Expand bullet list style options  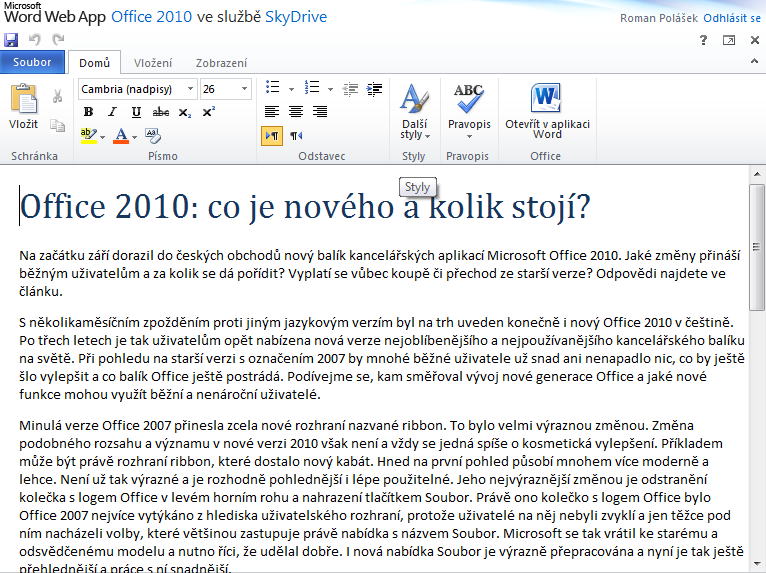tap(291, 89)
